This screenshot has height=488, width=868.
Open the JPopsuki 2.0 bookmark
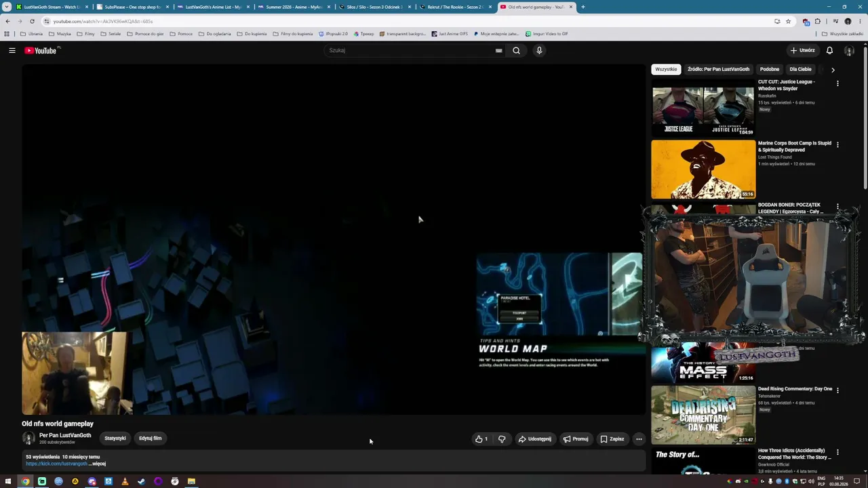click(x=334, y=34)
